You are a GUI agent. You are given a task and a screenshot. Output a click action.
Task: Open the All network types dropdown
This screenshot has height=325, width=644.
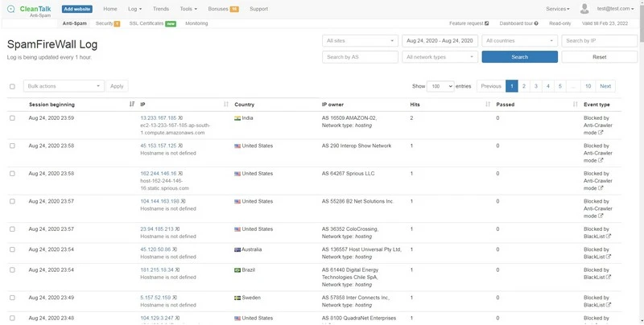[x=440, y=57]
